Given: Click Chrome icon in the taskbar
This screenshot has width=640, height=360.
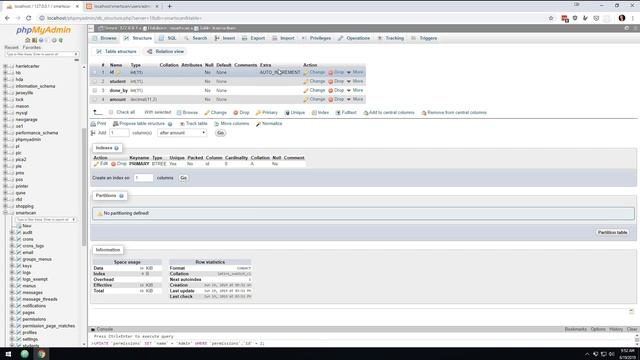Looking at the screenshot, I should 41,353.
